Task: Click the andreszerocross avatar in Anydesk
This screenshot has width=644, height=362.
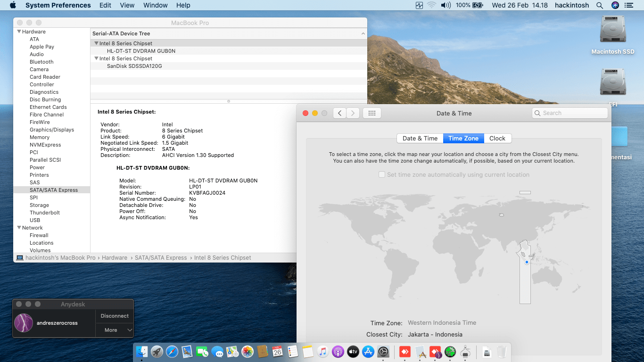Action: point(24,323)
